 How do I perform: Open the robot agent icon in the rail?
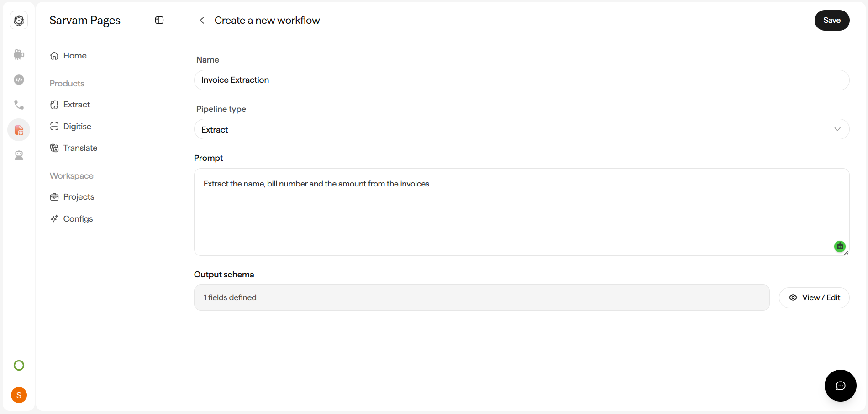(x=19, y=155)
